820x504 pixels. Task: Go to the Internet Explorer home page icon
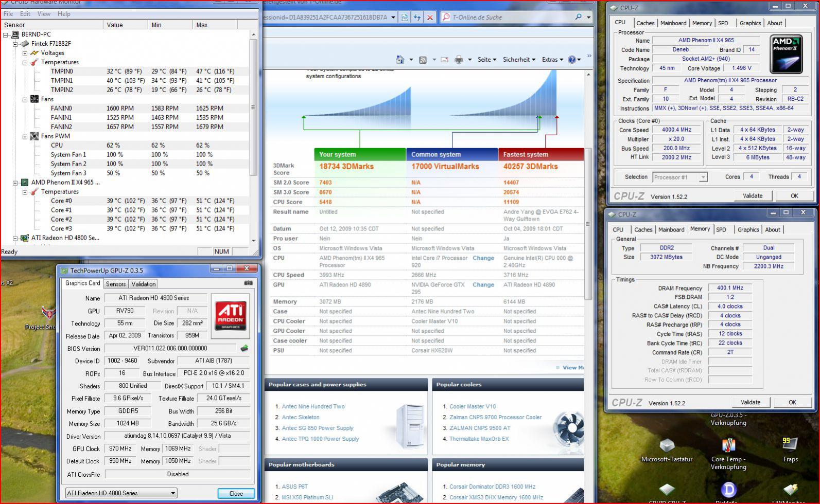[x=400, y=59]
